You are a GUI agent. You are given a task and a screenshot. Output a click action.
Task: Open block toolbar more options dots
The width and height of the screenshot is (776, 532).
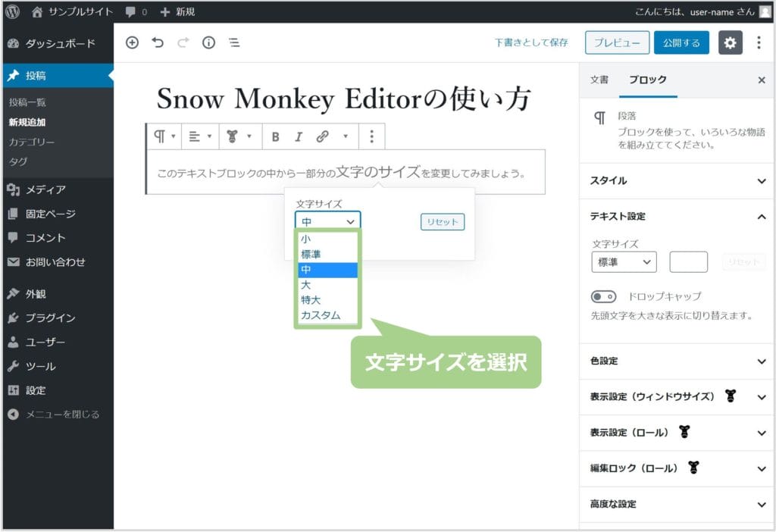click(x=371, y=136)
